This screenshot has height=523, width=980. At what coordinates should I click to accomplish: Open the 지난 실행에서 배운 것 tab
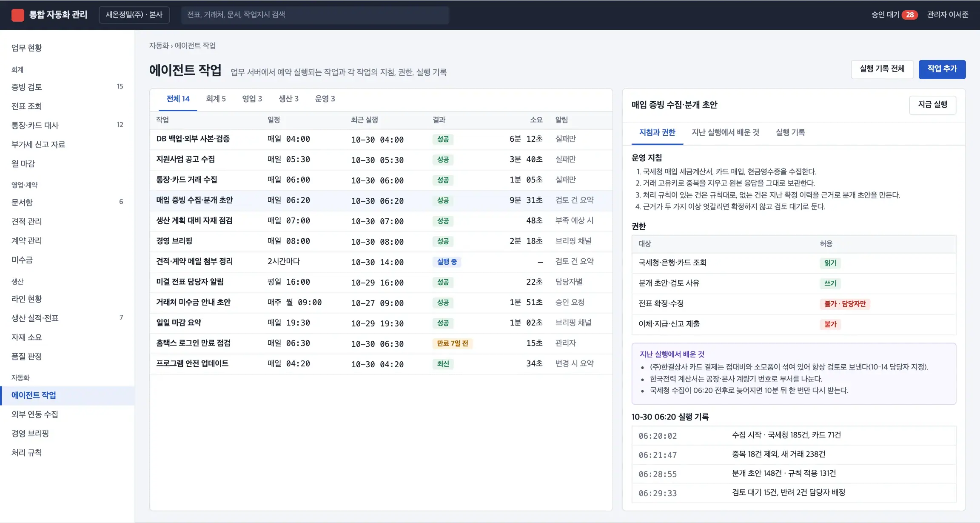[x=725, y=133]
